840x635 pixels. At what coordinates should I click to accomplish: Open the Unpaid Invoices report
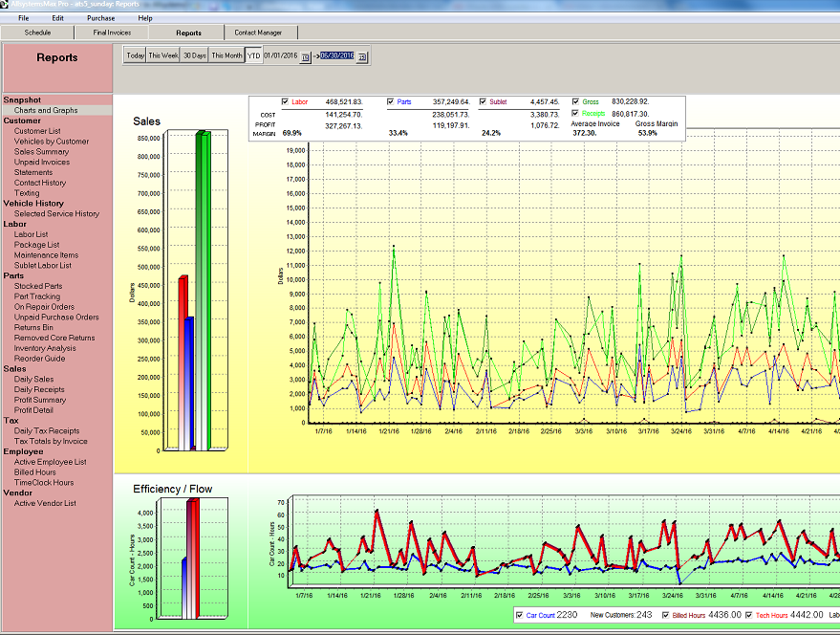coord(42,163)
